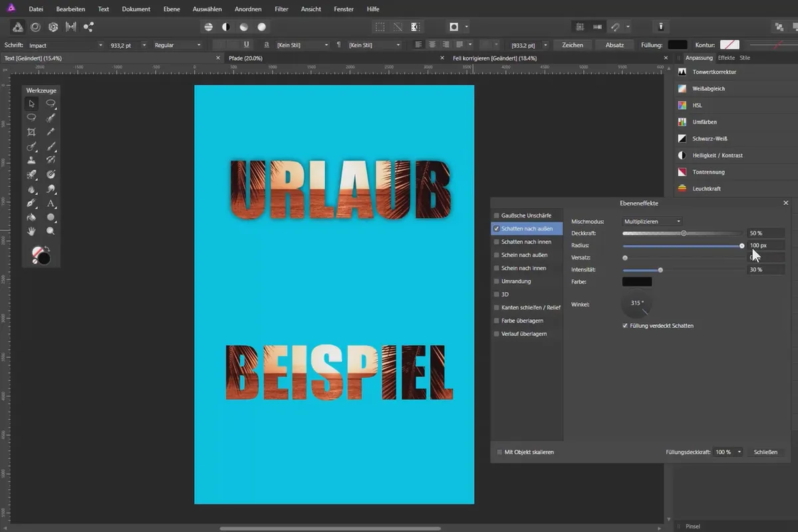Disable the Schatten nach außen checkbox
This screenshot has height=532, width=798.
[x=496, y=229]
